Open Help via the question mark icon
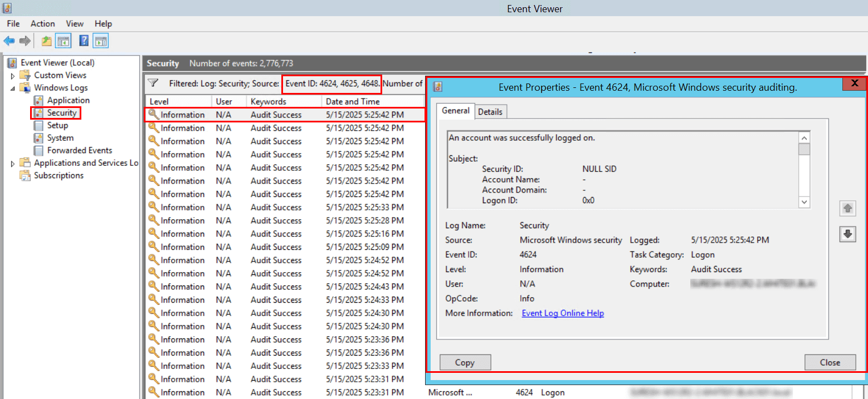868x399 pixels. [x=84, y=40]
